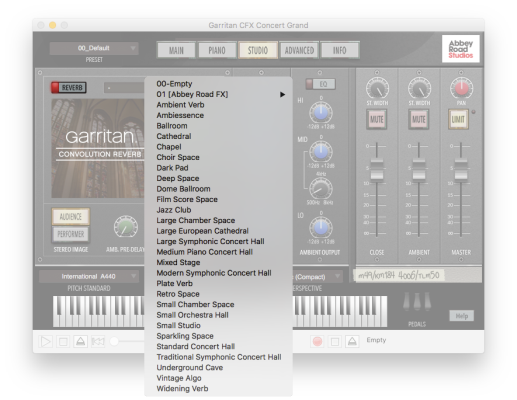Click the Close channel ST. WIDTH knob
This screenshot has width=517, height=400.
point(377,88)
